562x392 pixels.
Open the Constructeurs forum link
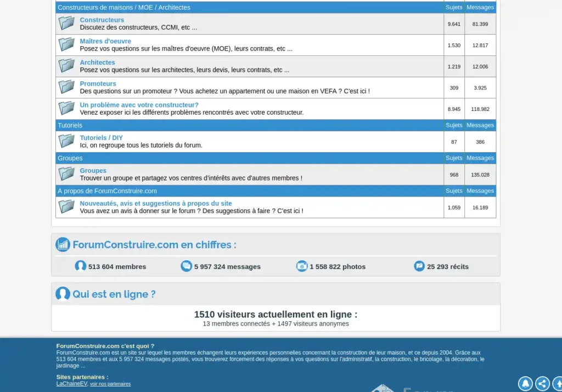pos(102,20)
